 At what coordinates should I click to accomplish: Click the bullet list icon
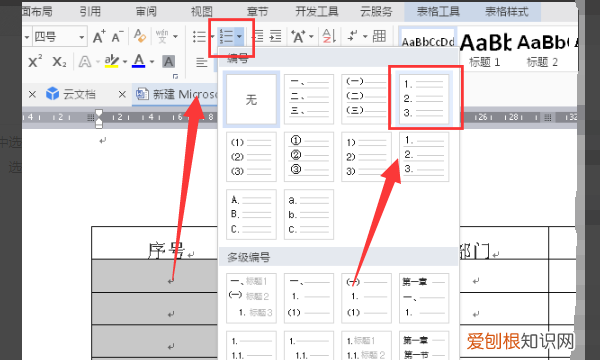[199, 37]
